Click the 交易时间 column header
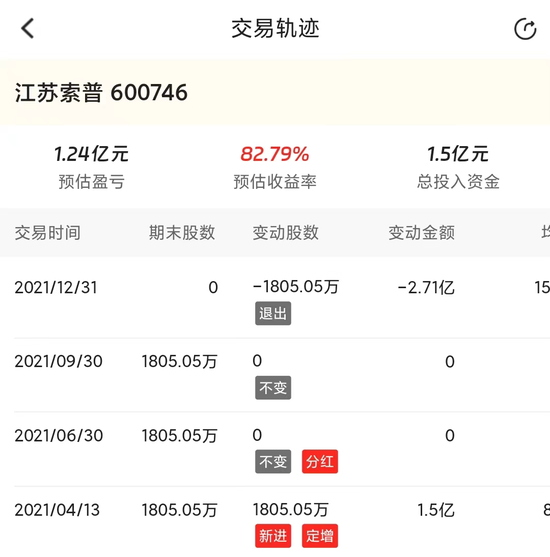This screenshot has height=557, width=550. (x=48, y=233)
